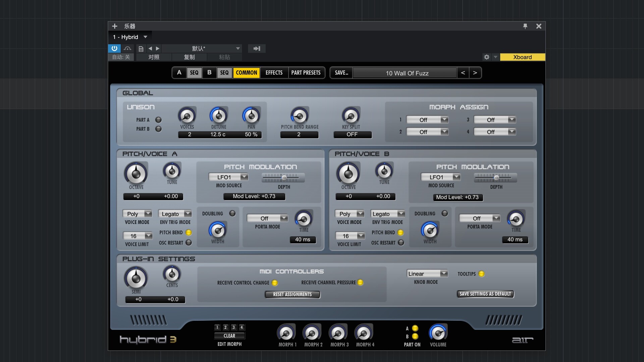
Task: Toggle Doubling in Pitch/Voice A
Action: (x=232, y=214)
